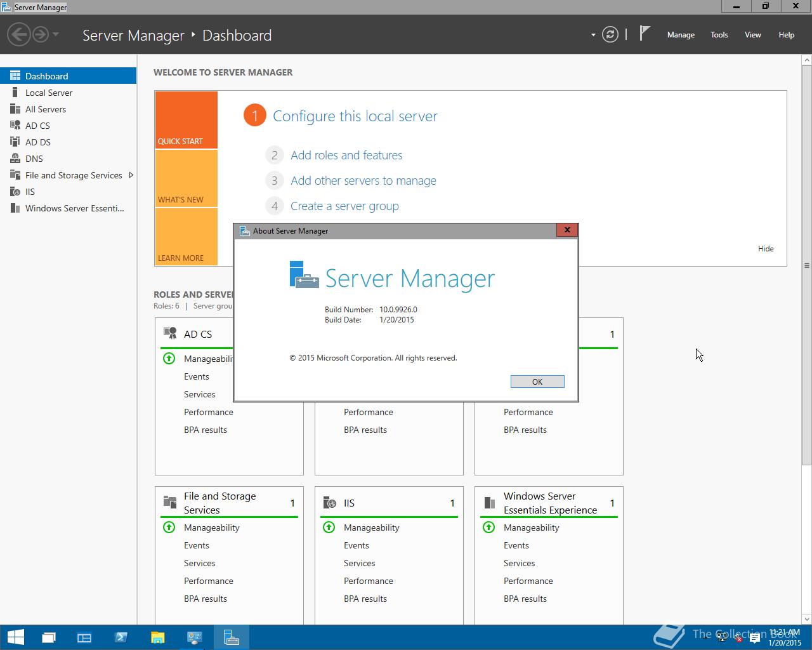This screenshot has width=812, height=650.
Task: Open Windows Server Essentials Experience tile header
Action: pyautogui.click(x=549, y=503)
